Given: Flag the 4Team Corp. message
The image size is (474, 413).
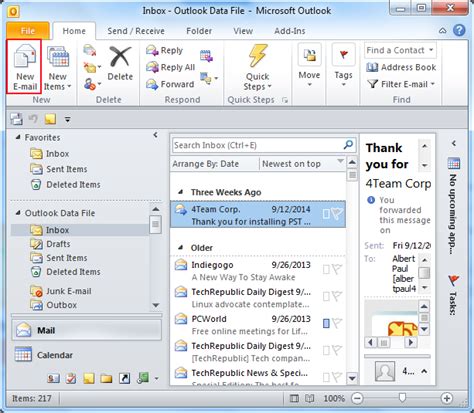Looking at the screenshot, I should (337, 214).
